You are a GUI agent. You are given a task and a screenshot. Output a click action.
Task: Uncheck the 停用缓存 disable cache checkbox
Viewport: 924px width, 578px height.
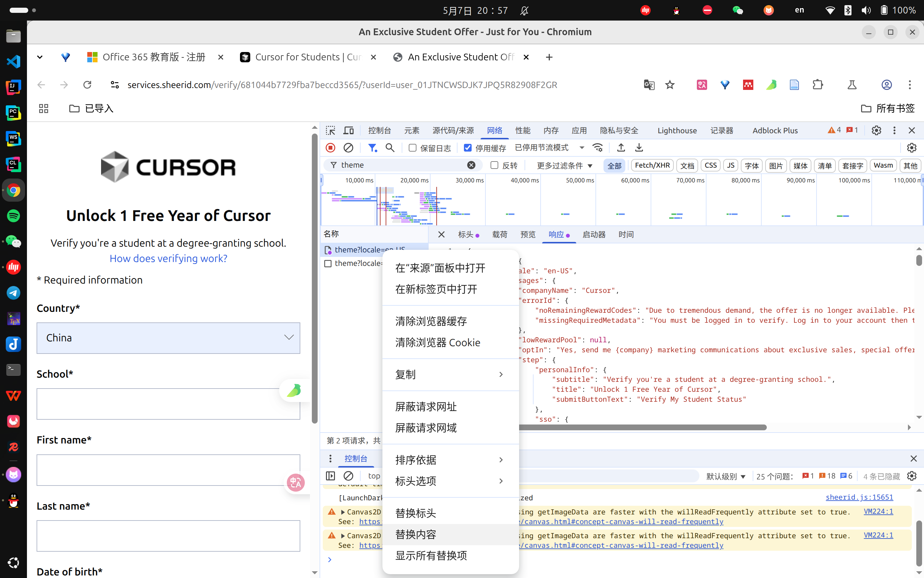tap(467, 148)
